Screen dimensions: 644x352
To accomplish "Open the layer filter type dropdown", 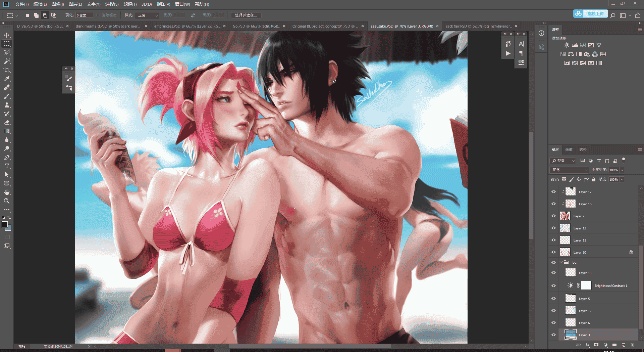I will coord(563,161).
